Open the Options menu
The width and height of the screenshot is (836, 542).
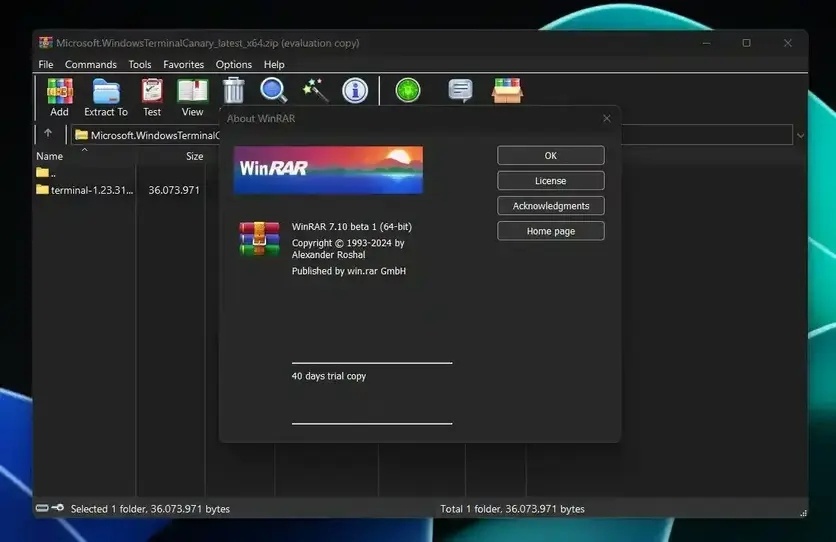[x=234, y=64]
